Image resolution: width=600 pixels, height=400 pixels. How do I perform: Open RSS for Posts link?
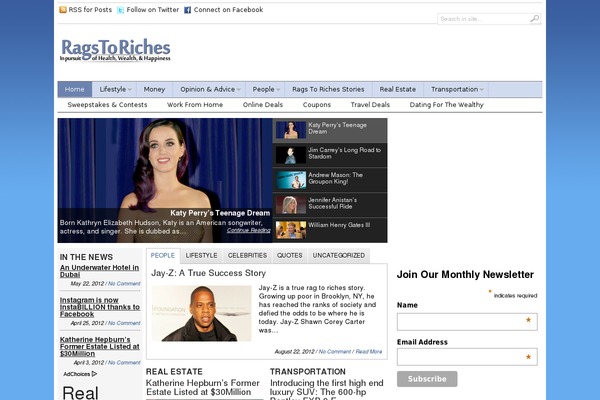click(90, 10)
